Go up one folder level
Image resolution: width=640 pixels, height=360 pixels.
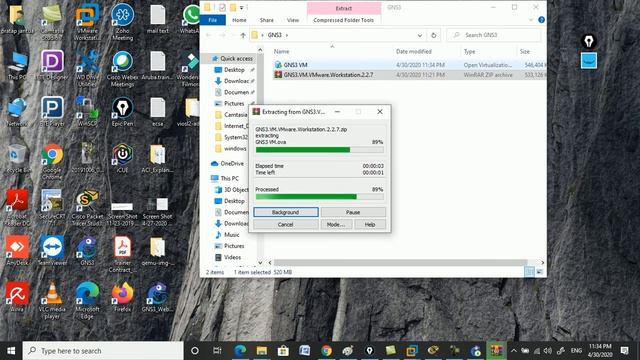pos(243,36)
